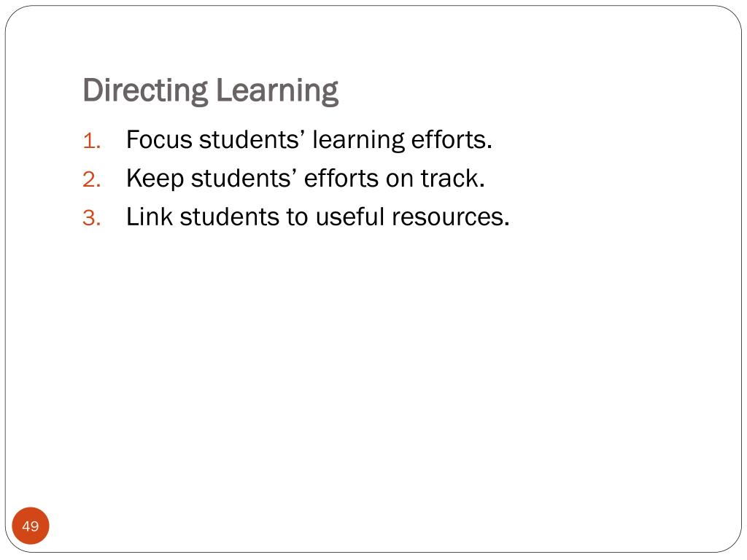Image resolution: width=747 pixels, height=560 pixels.
Task: Click the word Directing in the title
Action: [x=146, y=91]
